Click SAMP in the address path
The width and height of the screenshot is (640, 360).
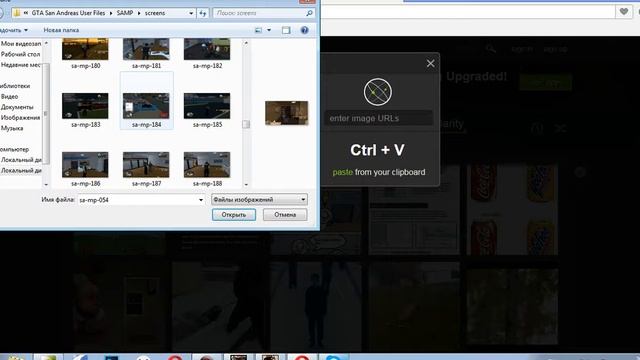click(x=124, y=13)
